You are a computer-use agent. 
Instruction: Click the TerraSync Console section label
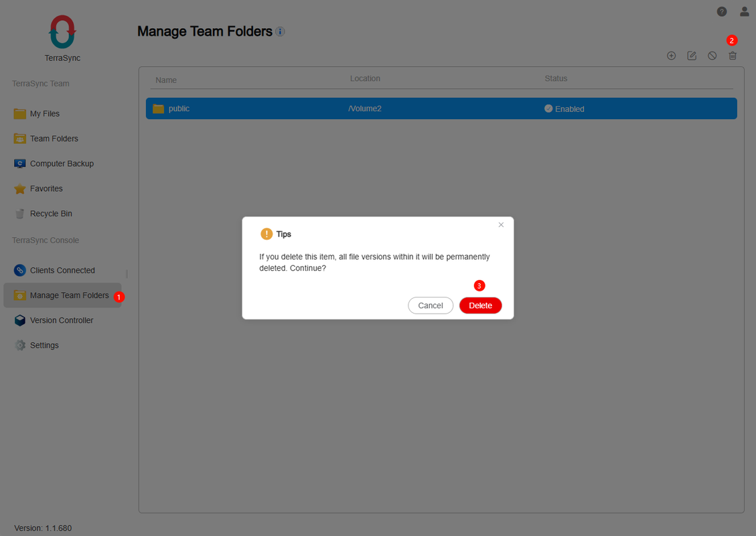(46, 241)
